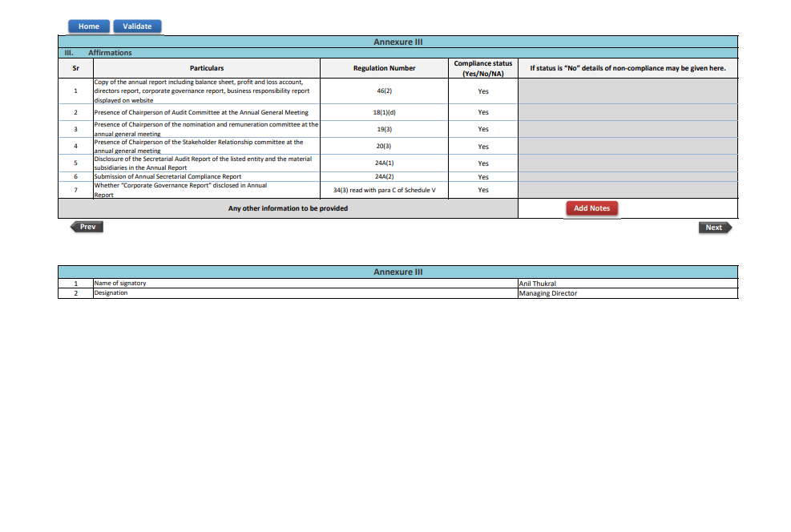Image resolution: width=791 pixels, height=532 pixels.
Task: Click nomination and remuneration committee particulars text
Action: pyautogui.click(x=206, y=129)
